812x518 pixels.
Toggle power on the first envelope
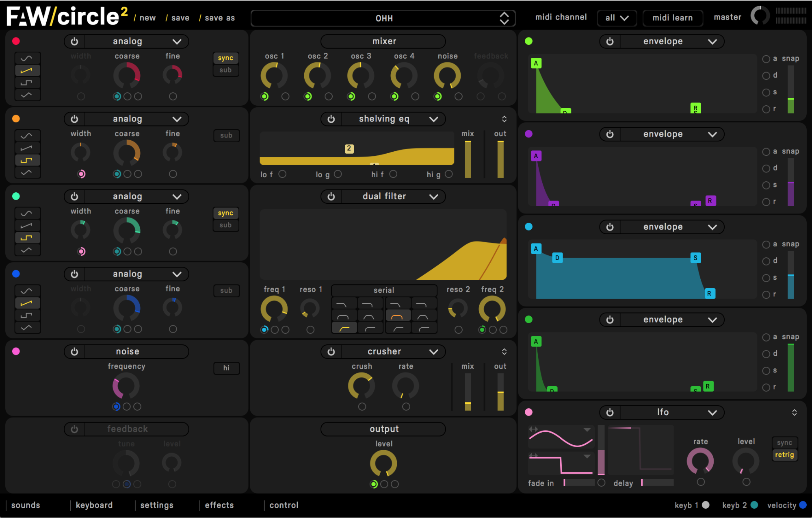(x=610, y=41)
